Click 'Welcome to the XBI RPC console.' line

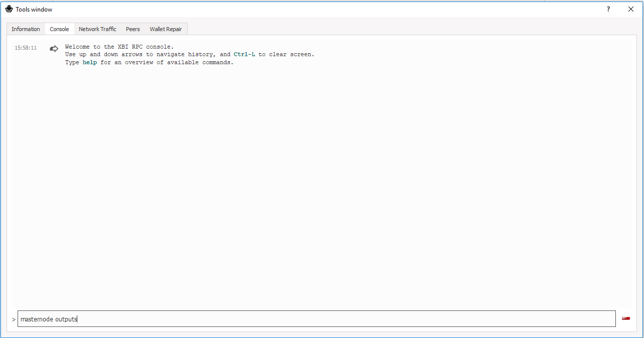(x=119, y=47)
